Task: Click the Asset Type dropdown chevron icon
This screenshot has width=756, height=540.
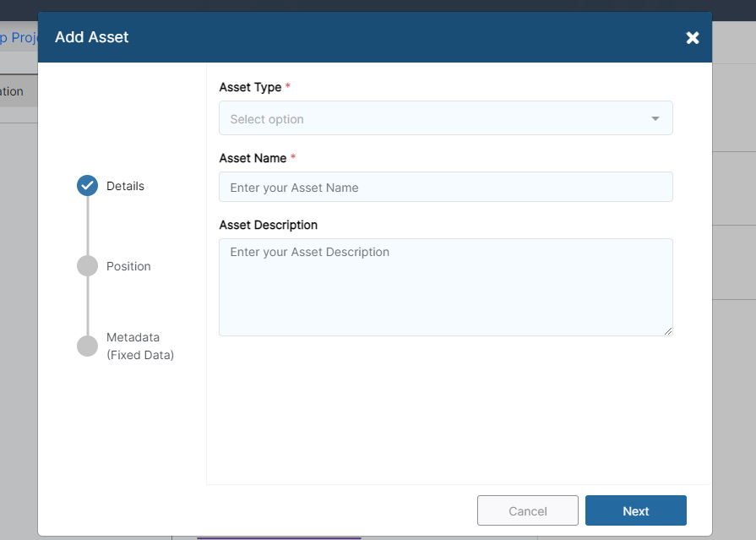Action: click(x=655, y=118)
